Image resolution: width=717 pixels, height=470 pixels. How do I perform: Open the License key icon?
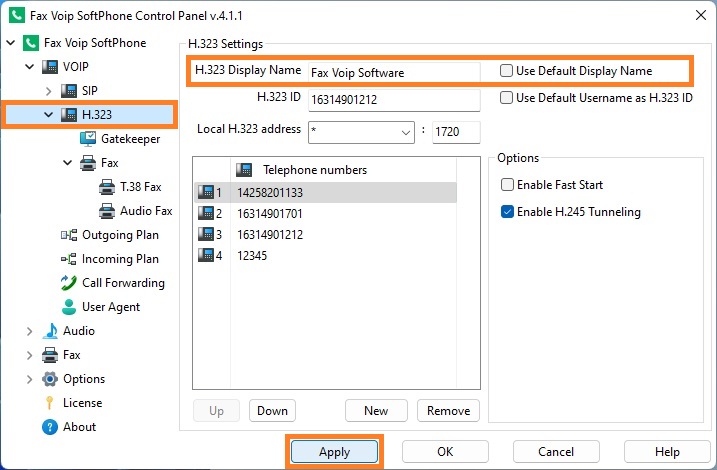coord(49,403)
